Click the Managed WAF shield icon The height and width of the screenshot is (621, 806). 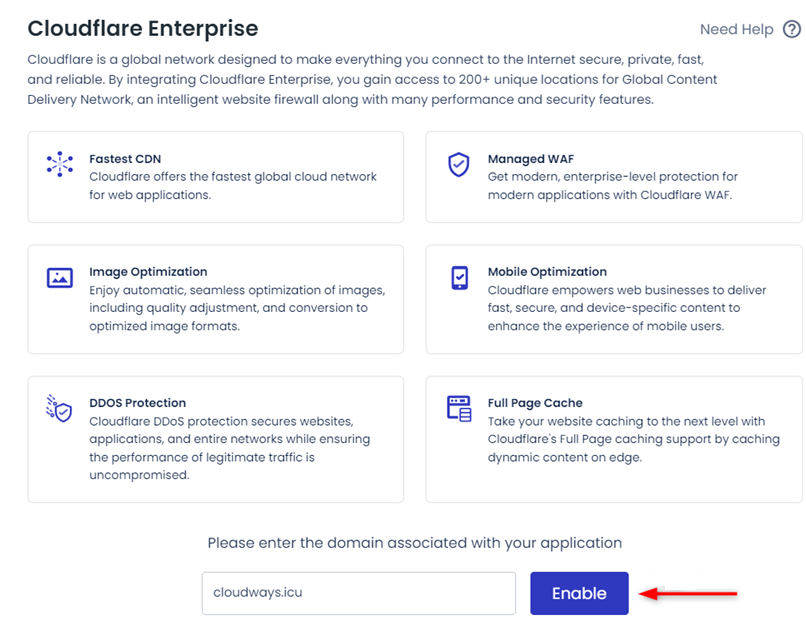(459, 165)
